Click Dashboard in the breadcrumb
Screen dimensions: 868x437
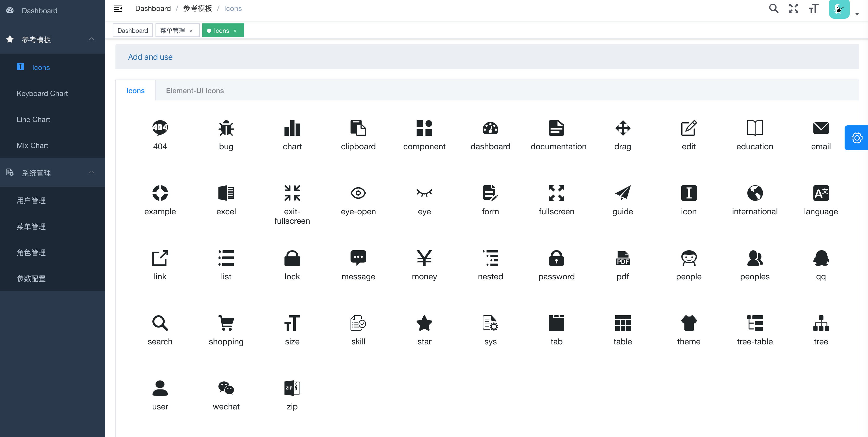pyautogui.click(x=153, y=8)
